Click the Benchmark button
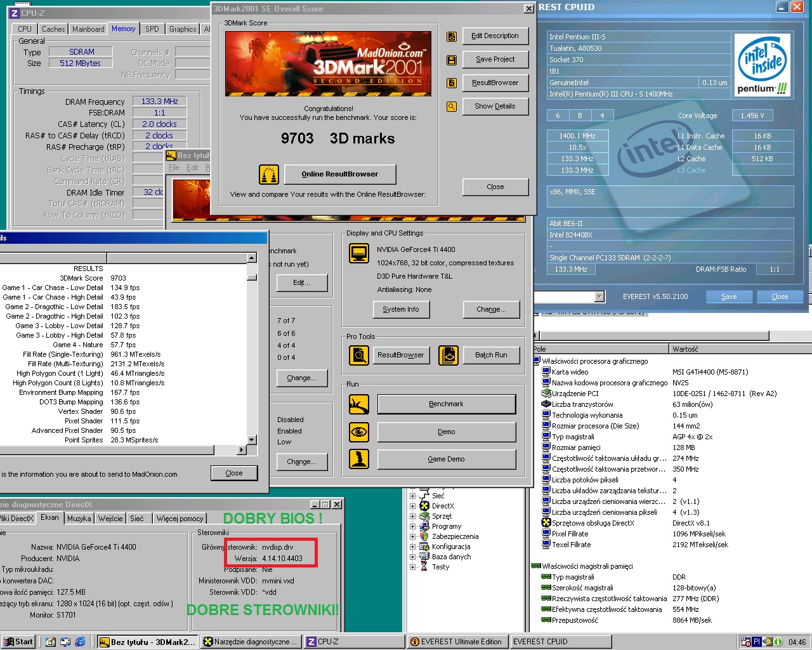Screen dimensions: 812x650 (447, 404)
